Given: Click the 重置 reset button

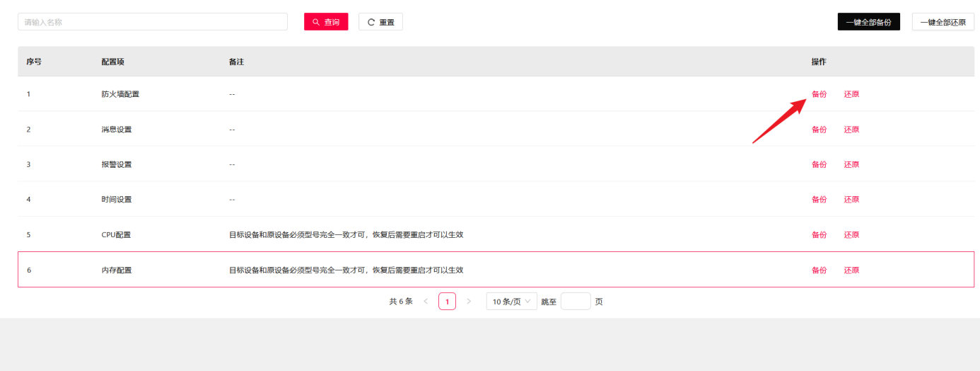Looking at the screenshot, I should coord(380,22).
